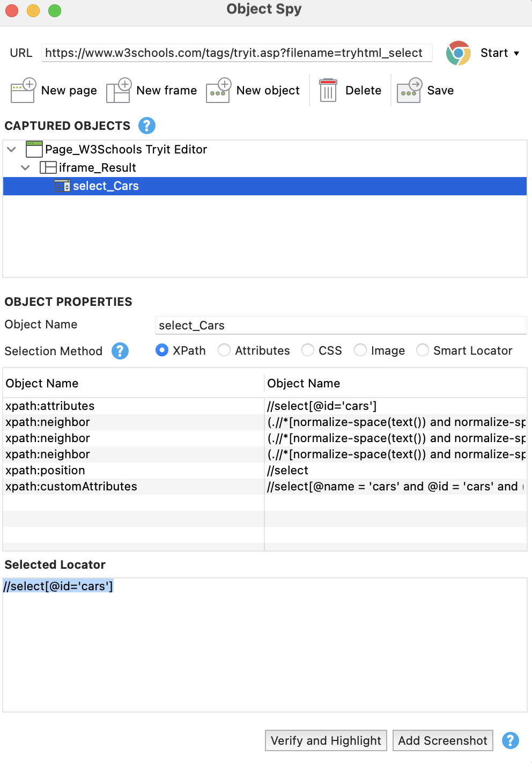Click the Add Screenshot button

pos(442,740)
